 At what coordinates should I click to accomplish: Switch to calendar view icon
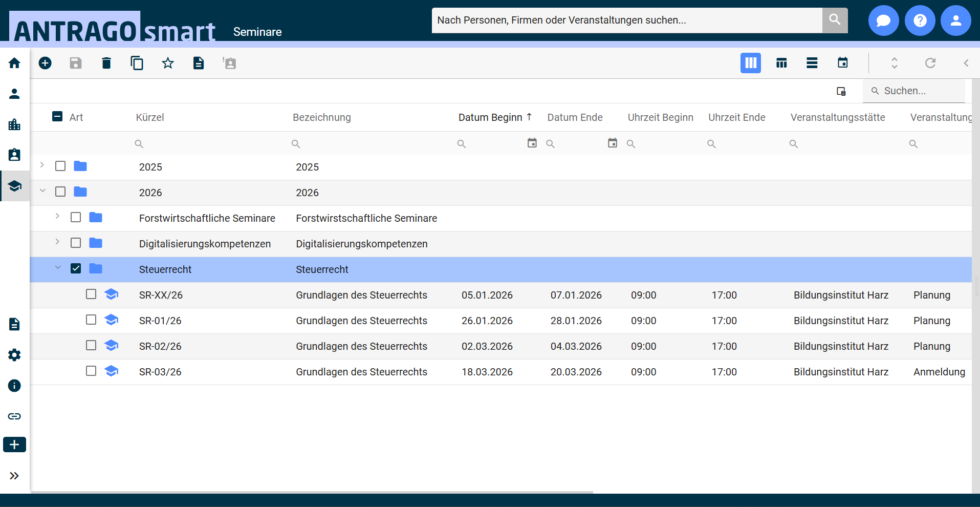pyautogui.click(x=842, y=63)
